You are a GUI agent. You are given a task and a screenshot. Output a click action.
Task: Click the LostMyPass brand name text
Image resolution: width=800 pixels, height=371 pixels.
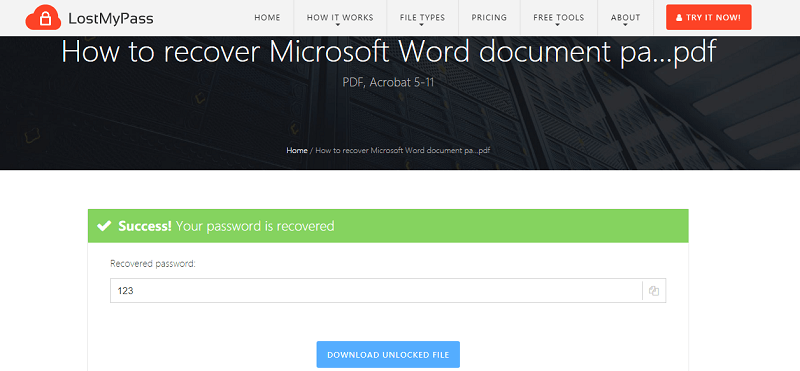(x=111, y=19)
